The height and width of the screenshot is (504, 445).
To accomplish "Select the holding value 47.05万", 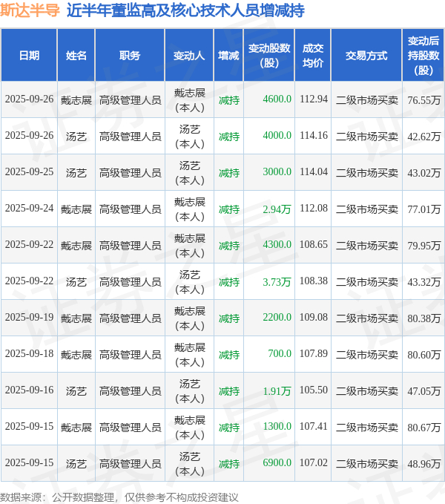I will click(x=423, y=390).
